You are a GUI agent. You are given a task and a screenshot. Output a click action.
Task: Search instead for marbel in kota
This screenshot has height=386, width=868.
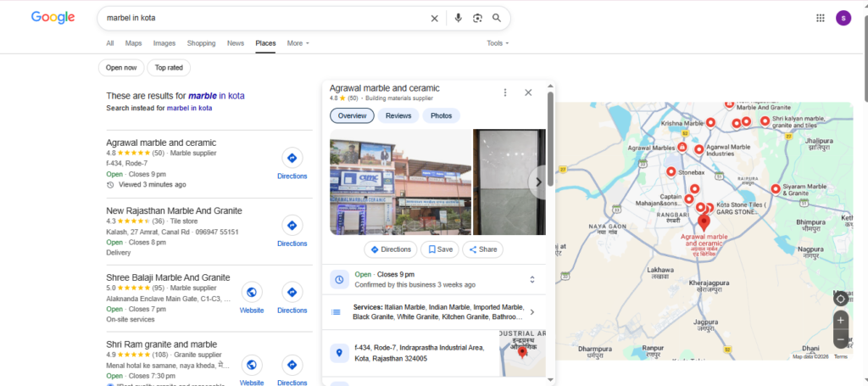pos(189,108)
